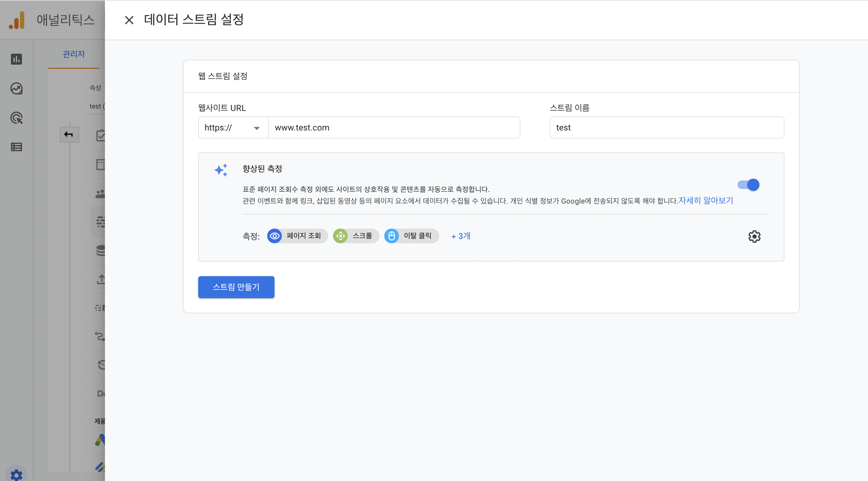This screenshot has height=481, width=868.
Task: Open the https:// protocol dropdown
Action: 233,128
